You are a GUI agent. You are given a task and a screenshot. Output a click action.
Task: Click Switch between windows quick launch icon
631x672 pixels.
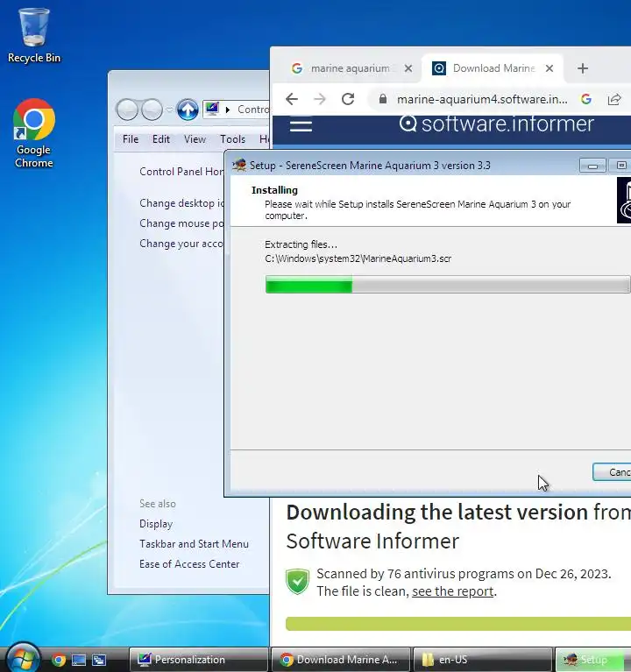99,660
